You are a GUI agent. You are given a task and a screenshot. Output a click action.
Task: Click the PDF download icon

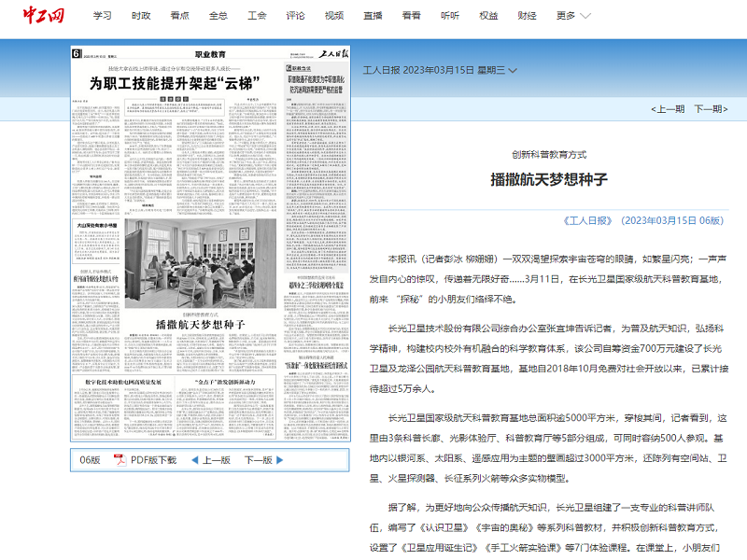click(120, 460)
